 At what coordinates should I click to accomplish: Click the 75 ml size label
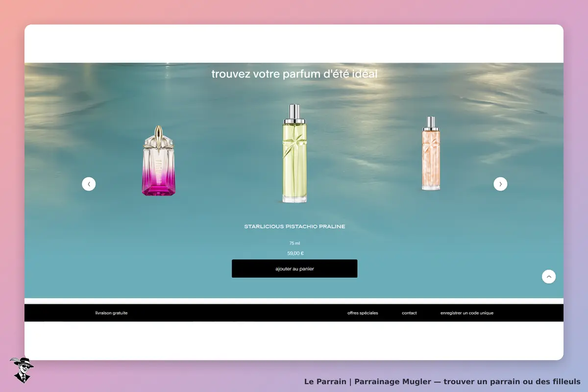(x=294, y=243)
